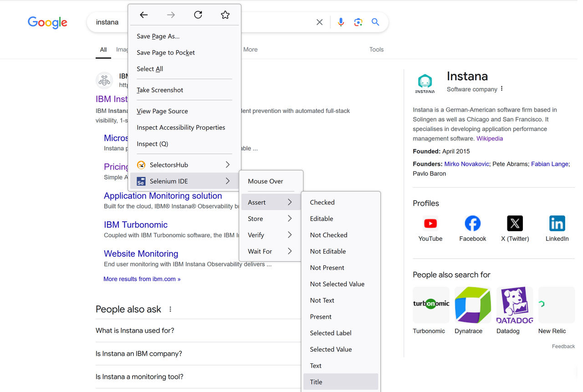Select Assert Text option
The image size is (583, 392).
341,366
